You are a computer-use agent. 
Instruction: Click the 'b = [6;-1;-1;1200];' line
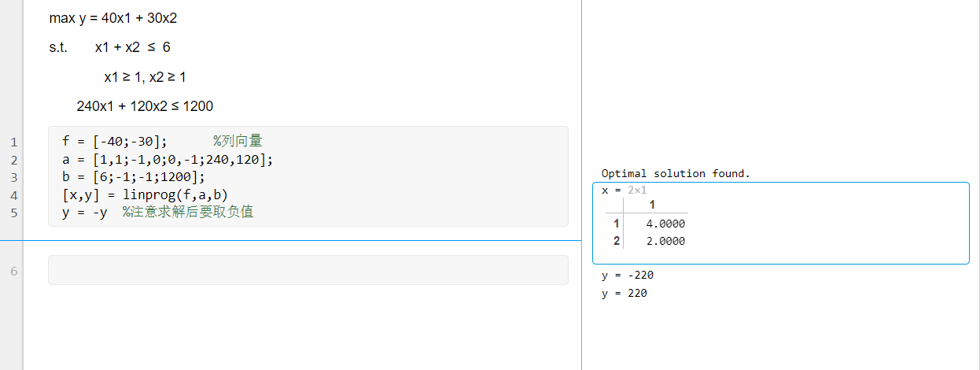[x=132, y=176]
